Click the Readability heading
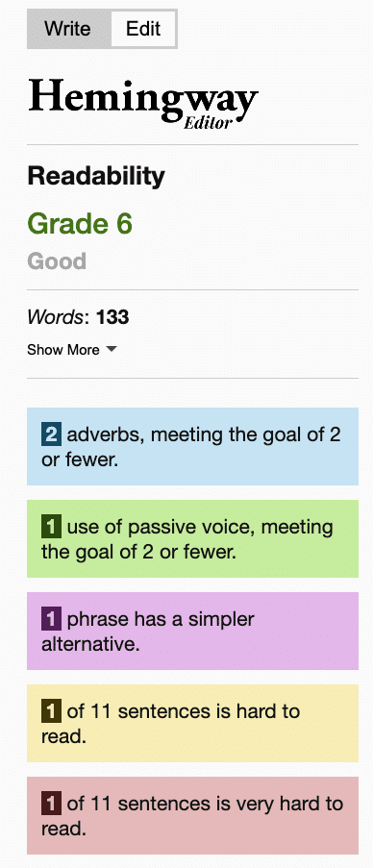The width and height of the screenshot is (373, 868). click(96, 177)
